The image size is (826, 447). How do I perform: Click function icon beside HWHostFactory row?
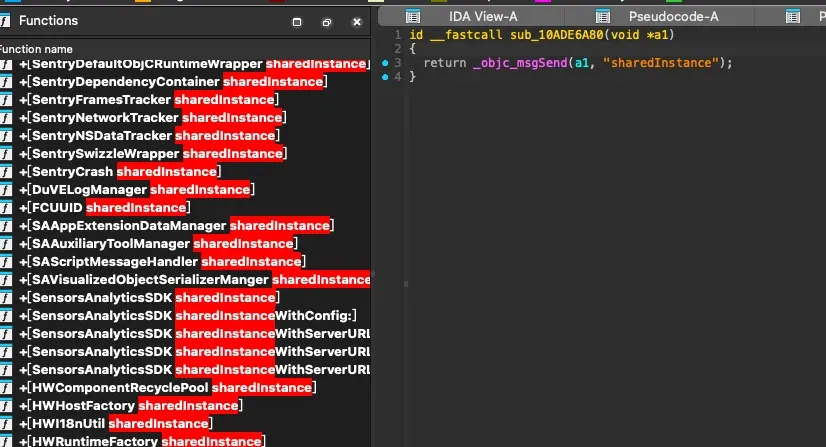pyautogui.click(x=6, y=405)
